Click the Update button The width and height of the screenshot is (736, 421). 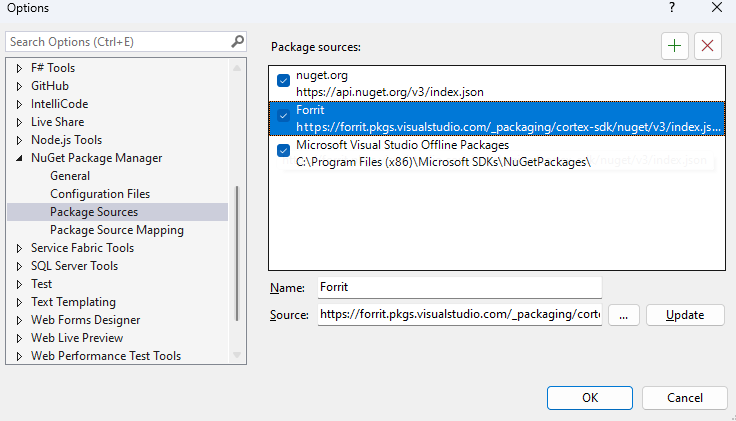click(x=685, y=315)
